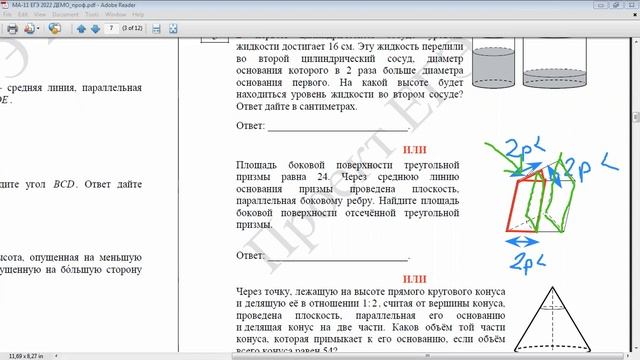
Task: Click the wider right cylinder vessel figure
Action: (x=555, y=63)
